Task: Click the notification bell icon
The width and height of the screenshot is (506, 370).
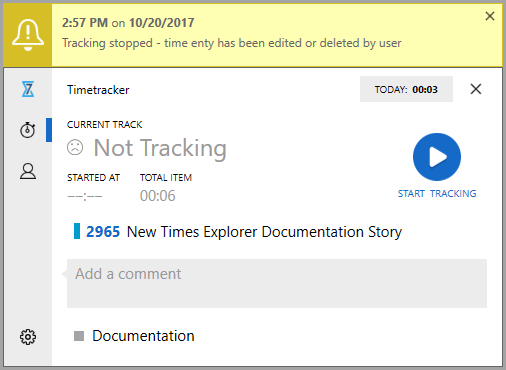Action: (28, 35)
